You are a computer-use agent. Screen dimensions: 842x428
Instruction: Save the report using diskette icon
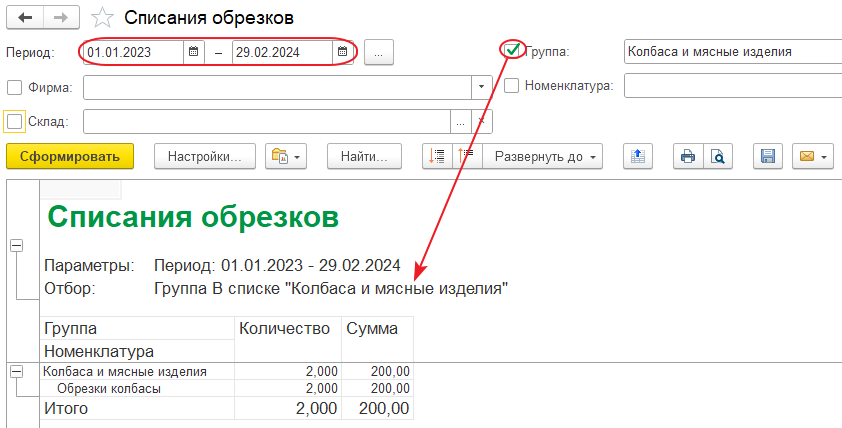(x=768, y=156)
